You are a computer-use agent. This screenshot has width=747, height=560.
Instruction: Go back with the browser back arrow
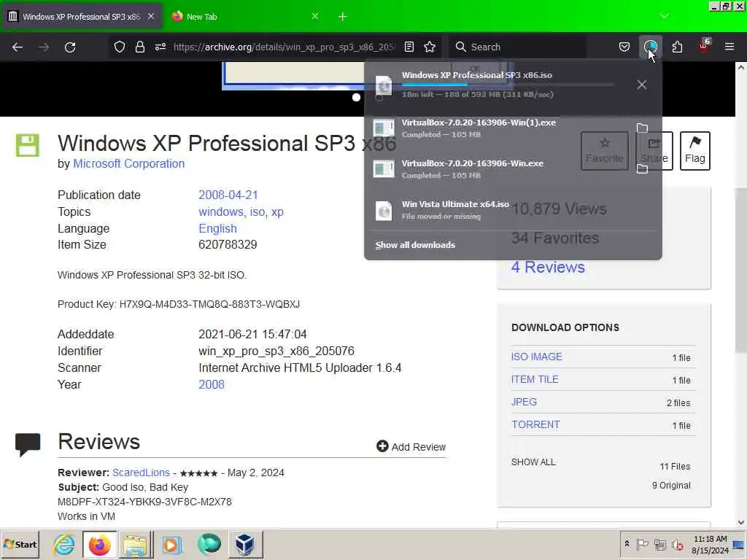[18, 47]
